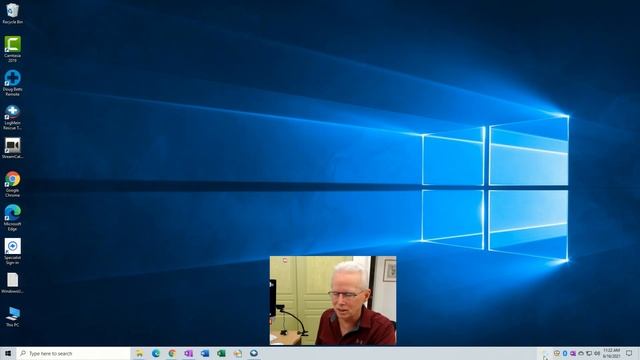The height and width of the screenshot is (360, 640).
Task: Open the paint palette app on the taskbar
Action: (238, 353)
